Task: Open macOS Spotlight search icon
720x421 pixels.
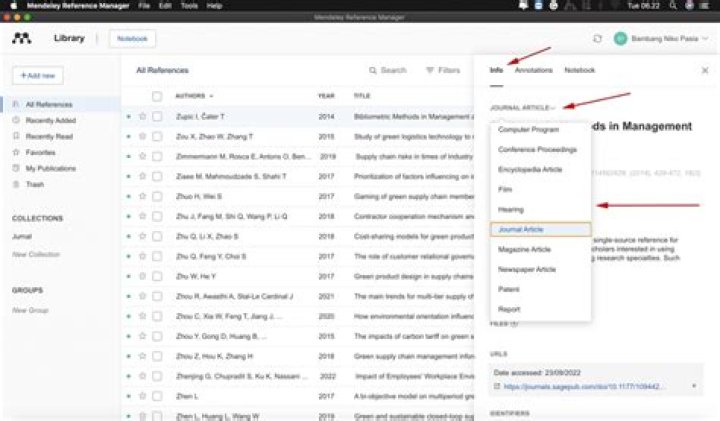Action: click(673, 6)
